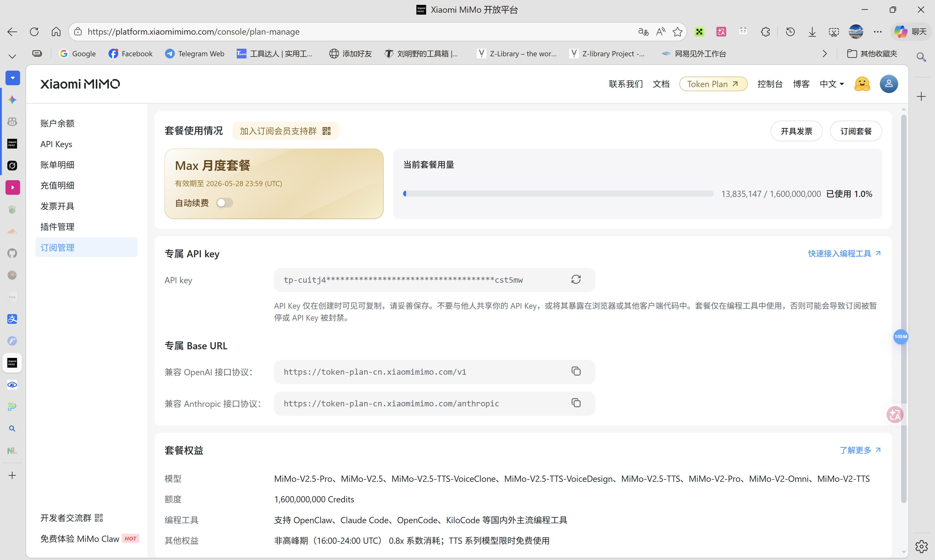The height and width of the screenshot is (560, 935).
Task: Open the 了解更多 link
Action: click(x=860, y=450)
